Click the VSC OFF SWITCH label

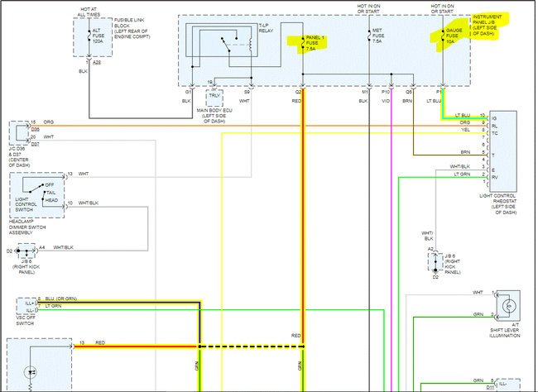25,321
